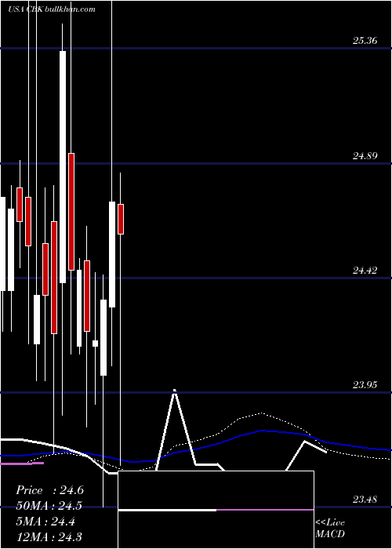
Task: Click the '12MA : 24.3' readout
Action: [49, 536]
